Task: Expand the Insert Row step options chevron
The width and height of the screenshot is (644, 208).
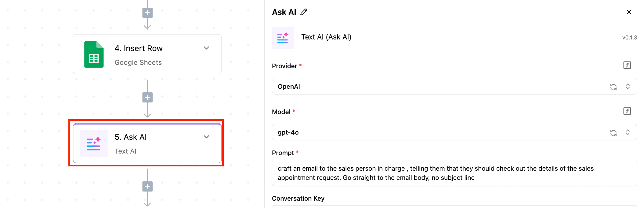Action: pyautogui.click(x=207, y=48)
